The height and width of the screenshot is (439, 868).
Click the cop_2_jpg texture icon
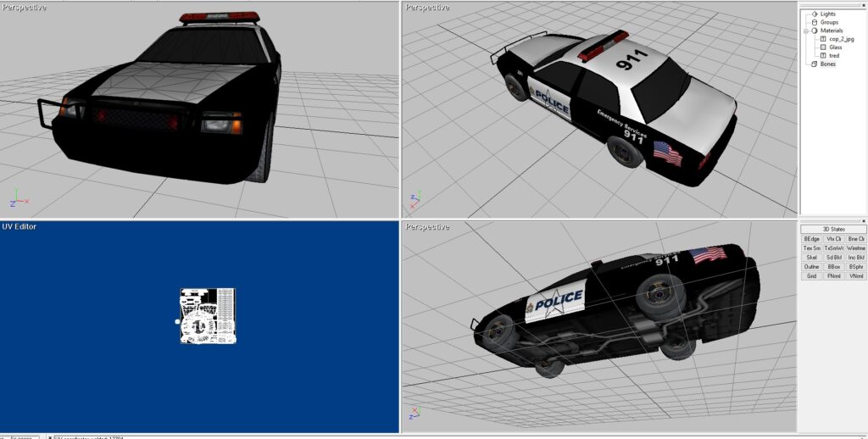click(823, 39)
